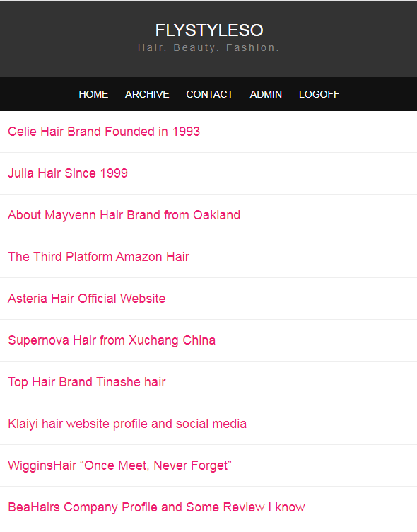Click the word 'Oakland' in Mayvenn link
417x532 pixels.
(x=217, y=215)
